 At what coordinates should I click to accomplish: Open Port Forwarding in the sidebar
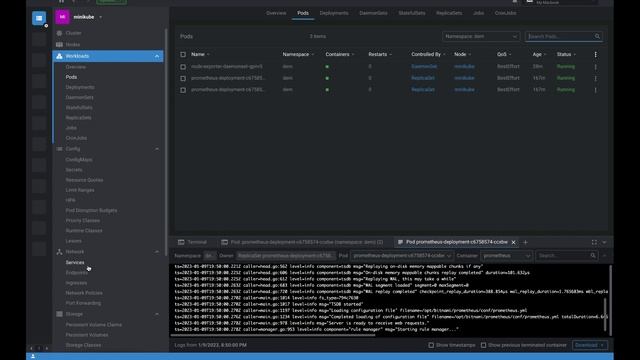tap(83, 303)
